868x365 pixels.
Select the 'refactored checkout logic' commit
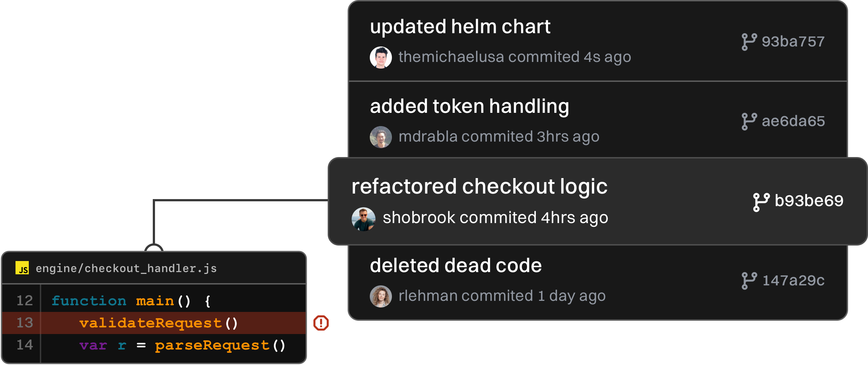[x=479, y=187]
